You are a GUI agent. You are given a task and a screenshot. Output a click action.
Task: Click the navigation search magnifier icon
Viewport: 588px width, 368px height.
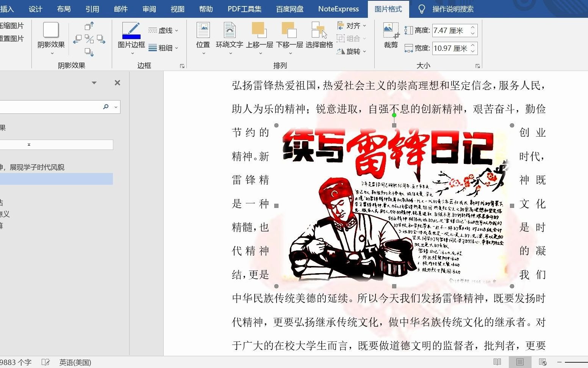click(106, 107)
